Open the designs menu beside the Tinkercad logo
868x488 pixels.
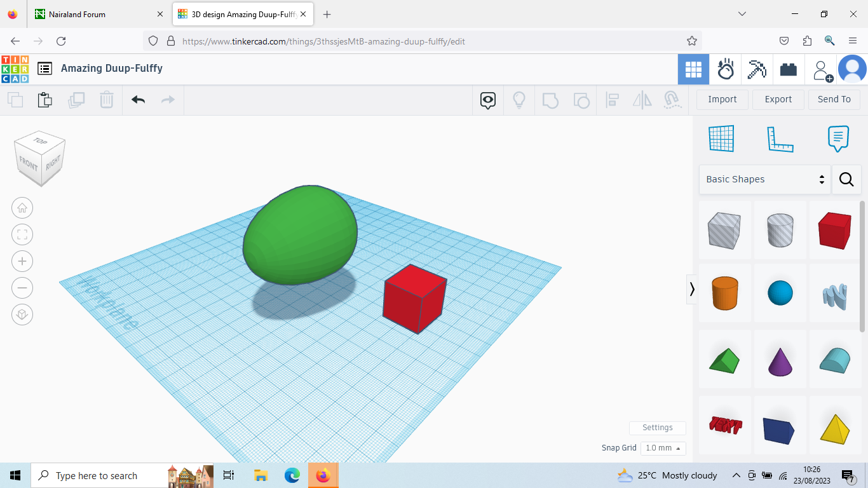tap(44, 69)
